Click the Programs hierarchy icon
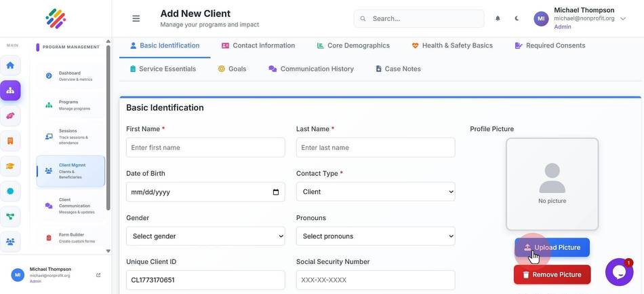Screen dimensions: 644x294 tap(49, 105)
